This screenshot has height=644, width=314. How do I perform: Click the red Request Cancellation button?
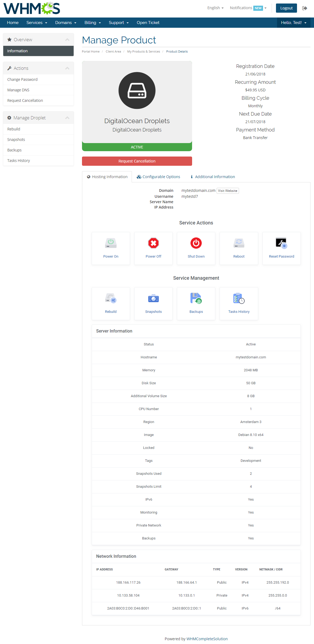coord(137,161)
